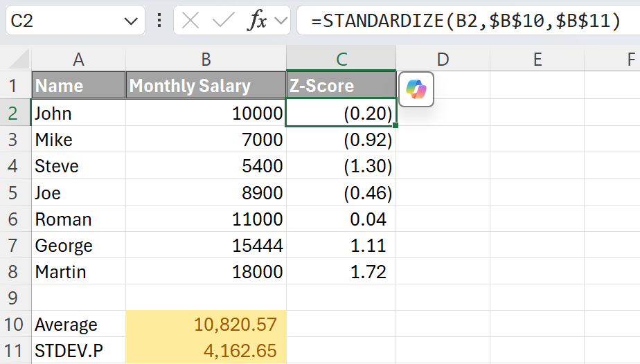Viewport: 640px width, 364px height.
Task: Click the salary cell with 5400
Action: click(206, 166)
